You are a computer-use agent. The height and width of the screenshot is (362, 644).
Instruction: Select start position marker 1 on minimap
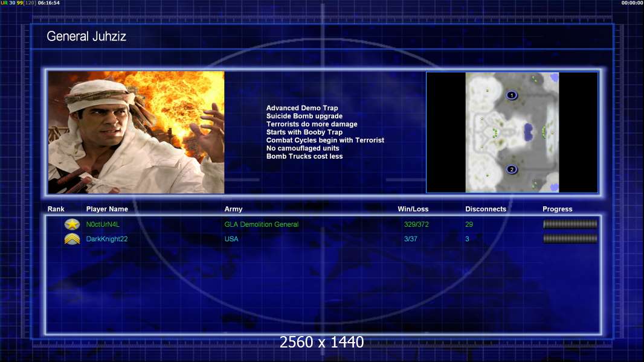[x=512, y=95]
